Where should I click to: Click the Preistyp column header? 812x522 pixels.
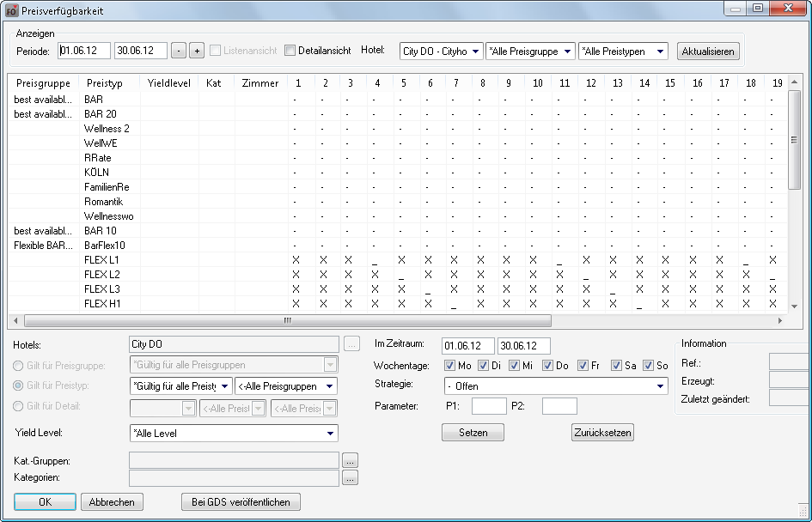pyautogui.click(x=109, y=82)
